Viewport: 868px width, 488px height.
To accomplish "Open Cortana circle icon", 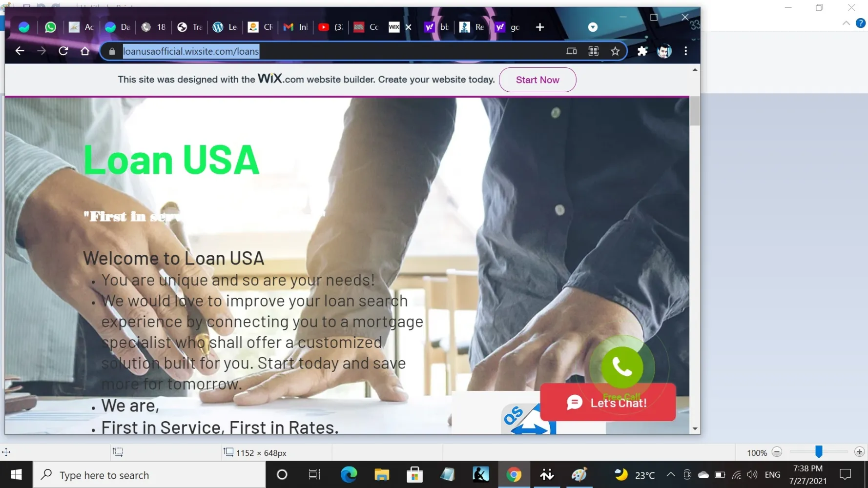I will [x=282, y=474].
